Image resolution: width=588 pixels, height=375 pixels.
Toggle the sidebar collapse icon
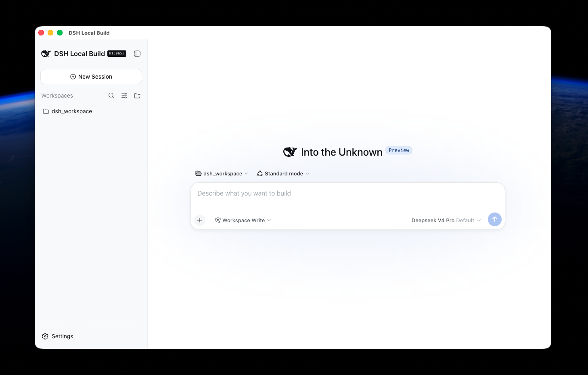click(137, 54)
